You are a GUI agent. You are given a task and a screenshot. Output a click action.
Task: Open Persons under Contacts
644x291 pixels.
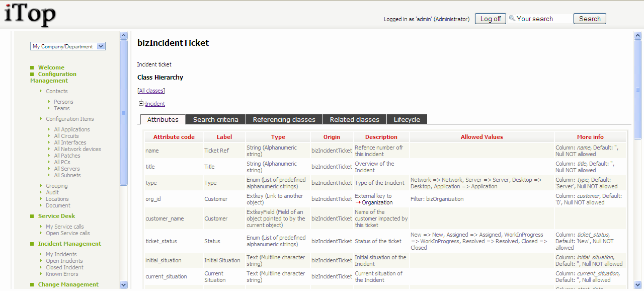coord(64,102)
